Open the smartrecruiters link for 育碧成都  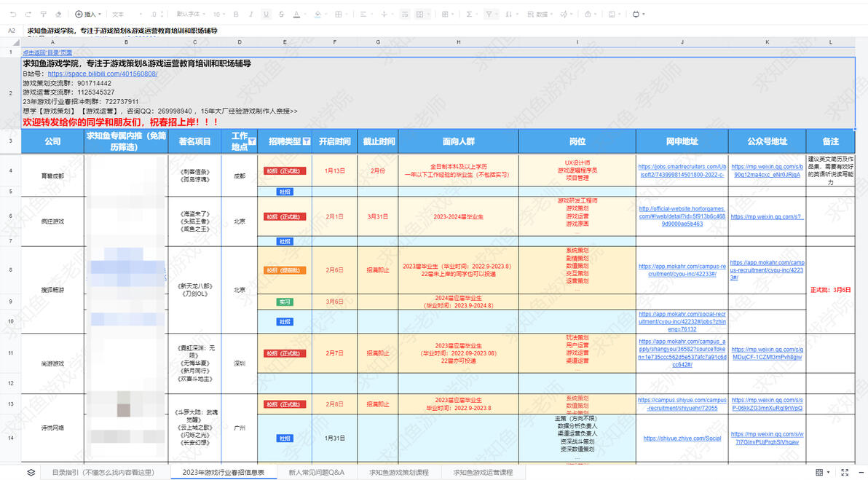682,170
